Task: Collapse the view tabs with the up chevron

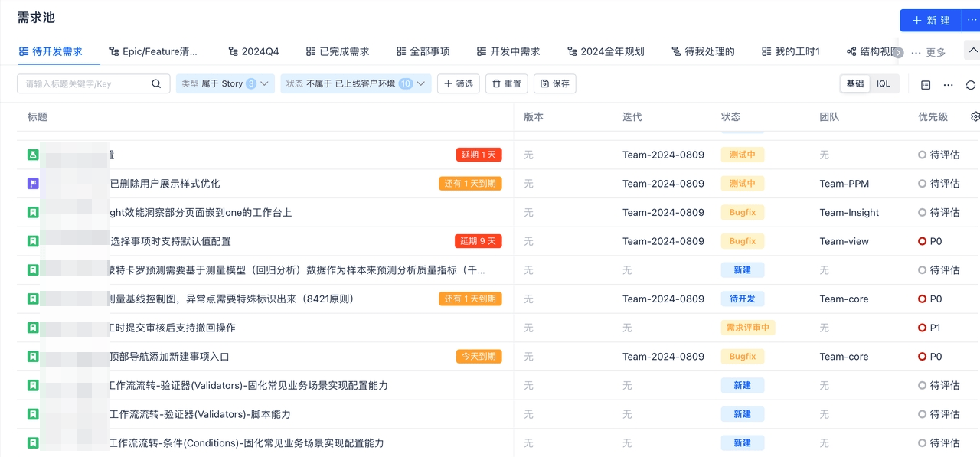Action: (x=973, y=51)
